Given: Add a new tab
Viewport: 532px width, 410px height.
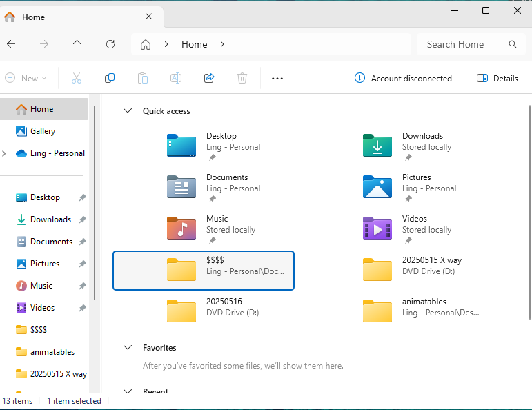Looking at the screenshot, I should click(x=179, y=17).
